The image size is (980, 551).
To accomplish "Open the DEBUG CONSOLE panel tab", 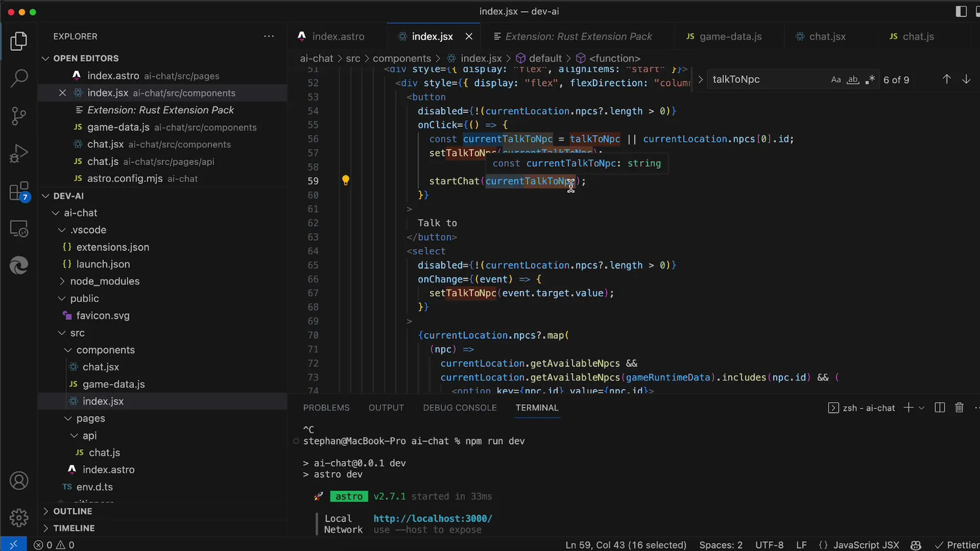I will [459, 407].
